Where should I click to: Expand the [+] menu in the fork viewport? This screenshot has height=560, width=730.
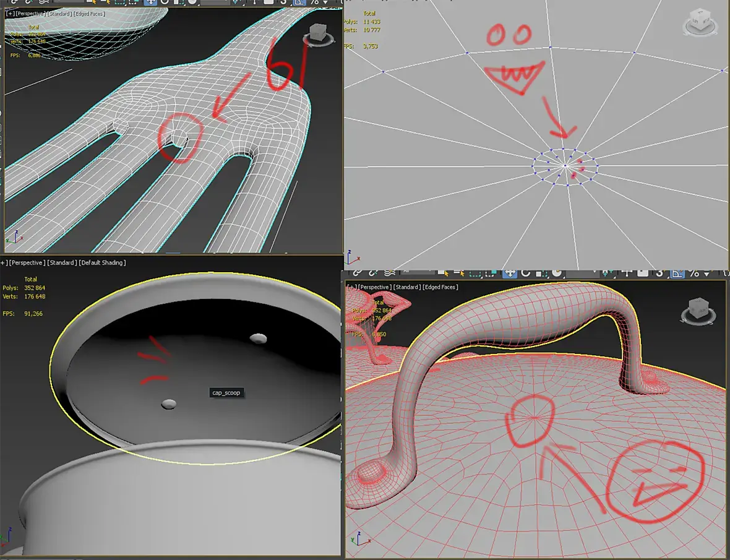[x=11, y=14]
